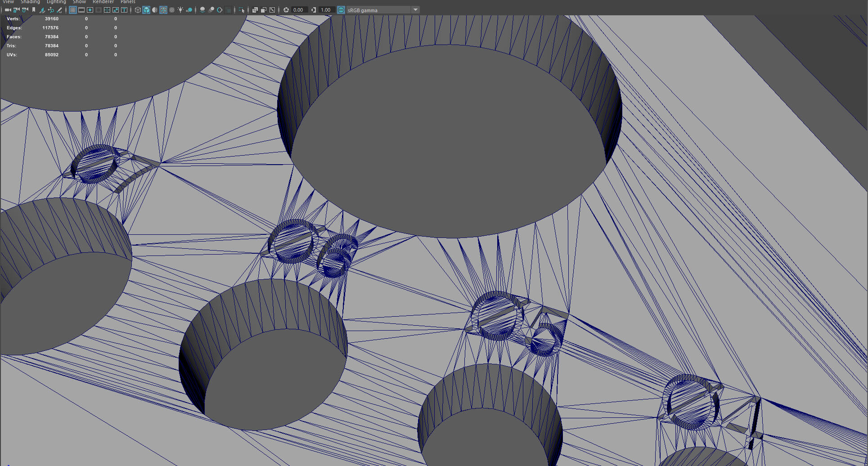The width and height of the screenshot is (868, 466).
Task: Open the Panels menu
Action: tap(128, 2)
